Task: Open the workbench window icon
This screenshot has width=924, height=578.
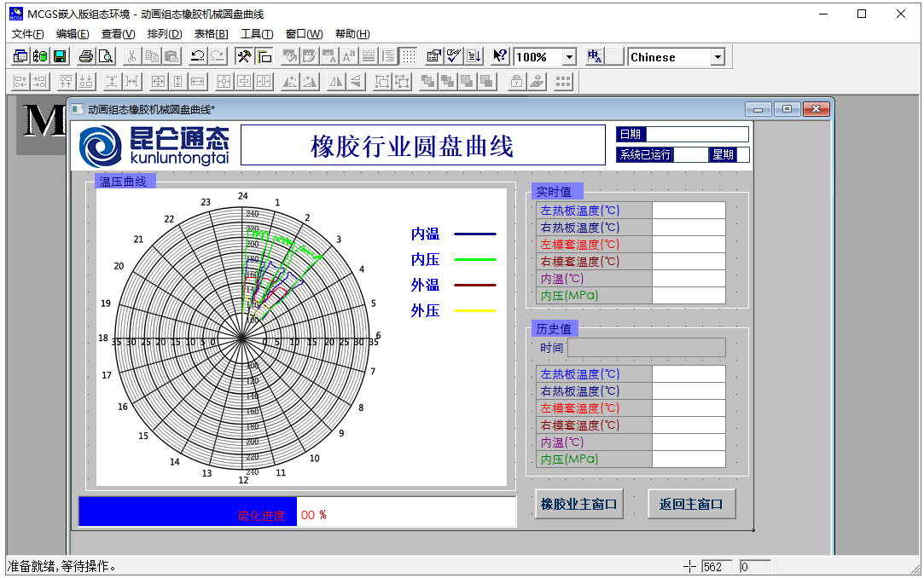Action: pyautogui.click(x=20, y=56)
